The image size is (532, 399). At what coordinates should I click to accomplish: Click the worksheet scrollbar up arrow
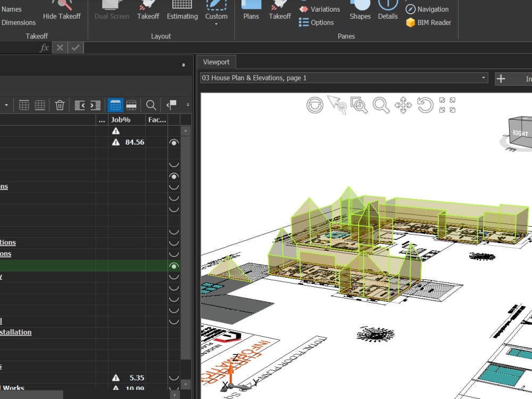185,131
